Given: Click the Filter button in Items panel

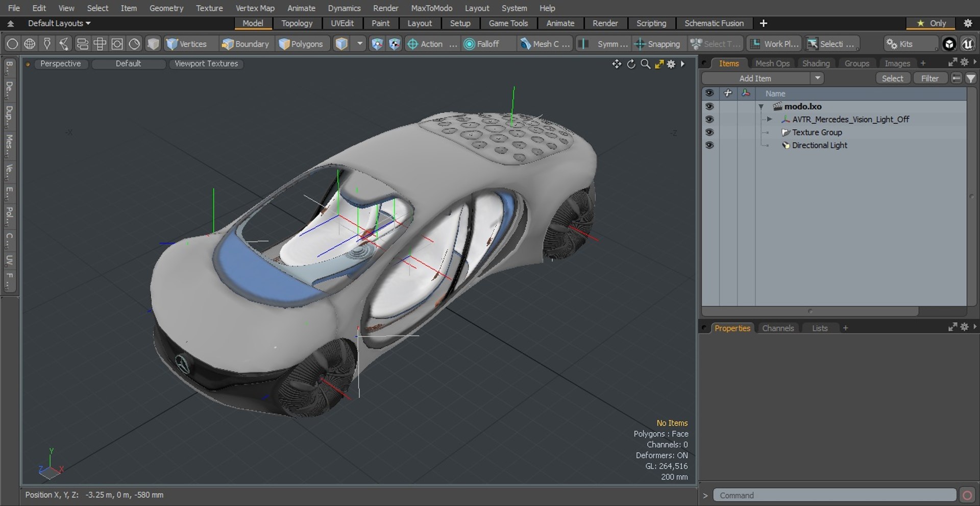Looking at the screenshot, I should point(929,78).
